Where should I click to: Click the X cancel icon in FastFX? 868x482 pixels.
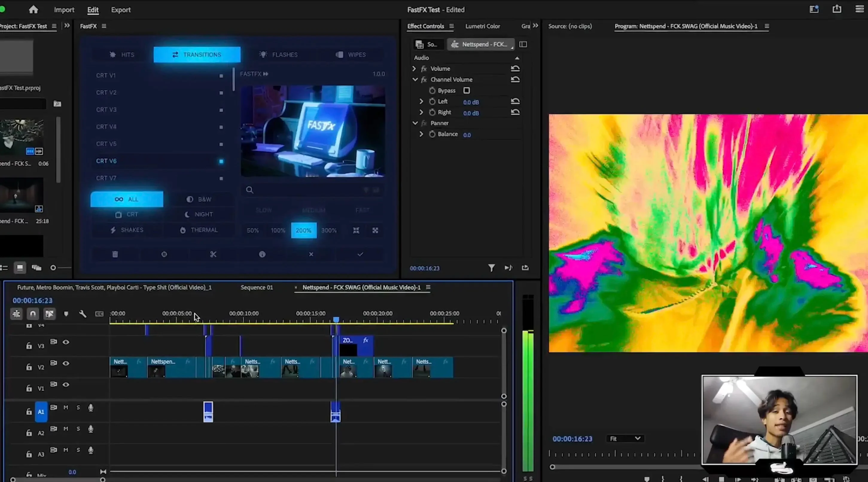(x=311, y=254)
